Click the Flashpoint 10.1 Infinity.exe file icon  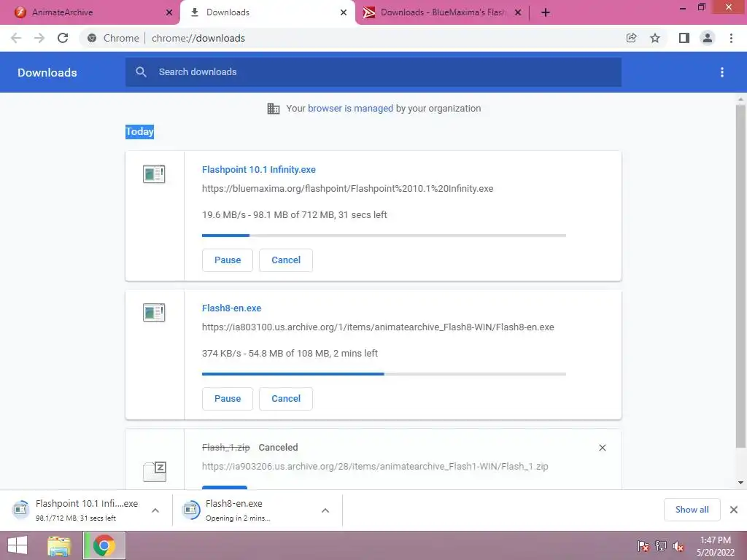tap(154, 174)
